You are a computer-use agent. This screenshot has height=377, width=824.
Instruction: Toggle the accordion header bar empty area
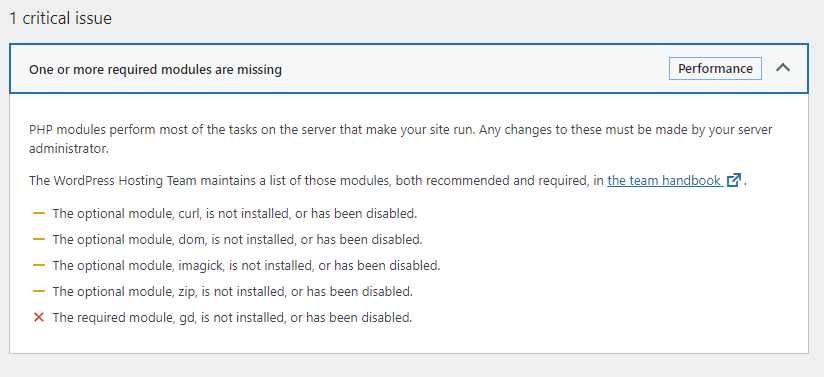point(473,69)
